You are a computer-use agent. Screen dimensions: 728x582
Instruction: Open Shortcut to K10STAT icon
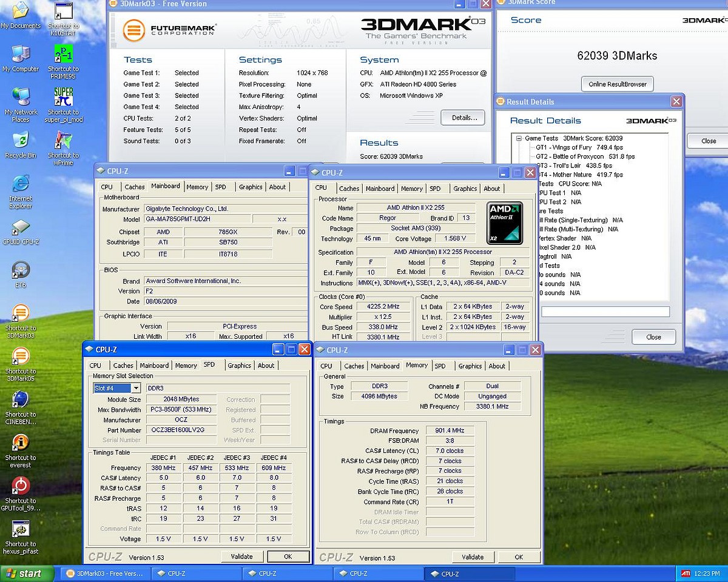tap(63, 19)
